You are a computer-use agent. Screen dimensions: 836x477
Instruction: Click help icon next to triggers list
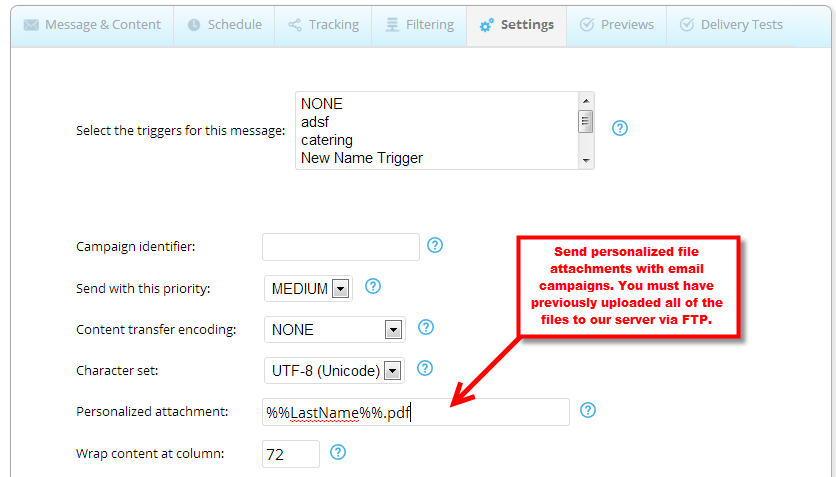(x=619, y=129)
